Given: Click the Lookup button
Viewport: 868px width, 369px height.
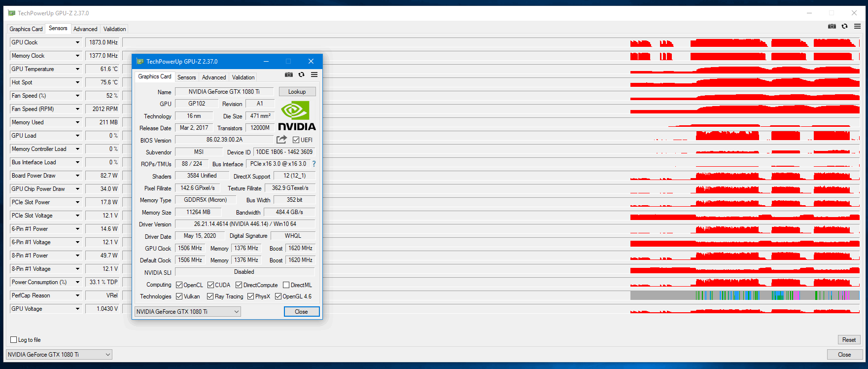Looking at the screenshot, I should point(297,92).
